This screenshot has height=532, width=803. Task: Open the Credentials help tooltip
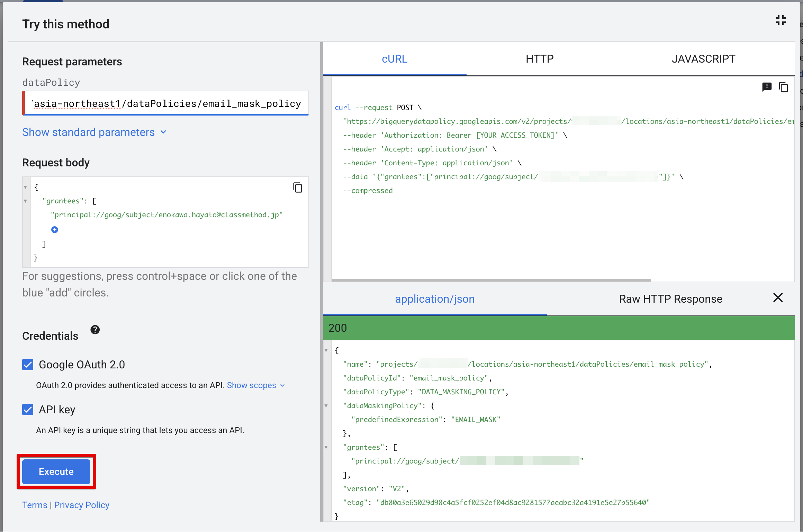[94, 330]
